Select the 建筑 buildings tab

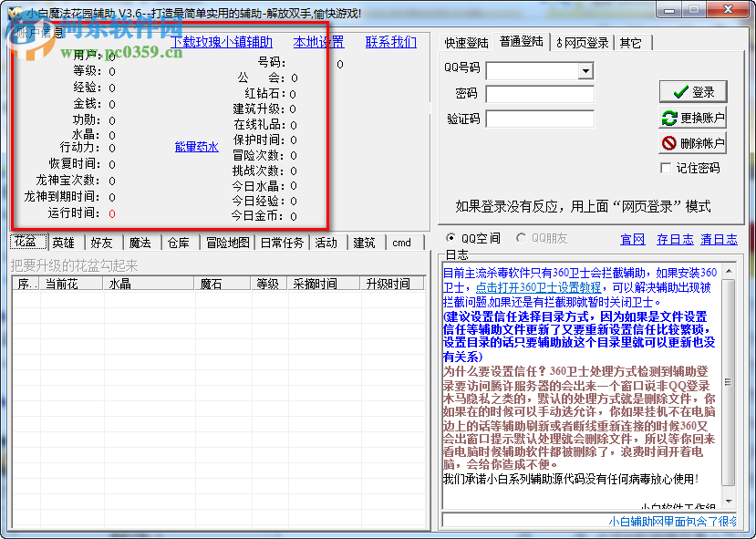coord(365,243)
